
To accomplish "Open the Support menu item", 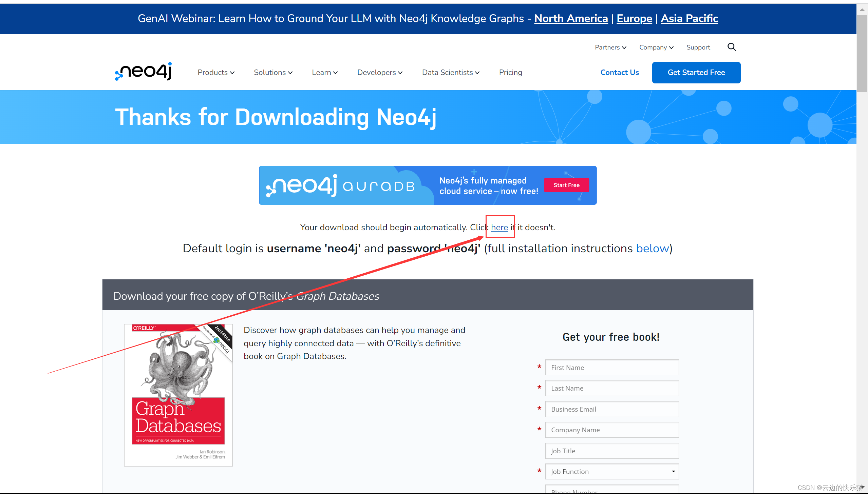I will (x=698, y=47).
